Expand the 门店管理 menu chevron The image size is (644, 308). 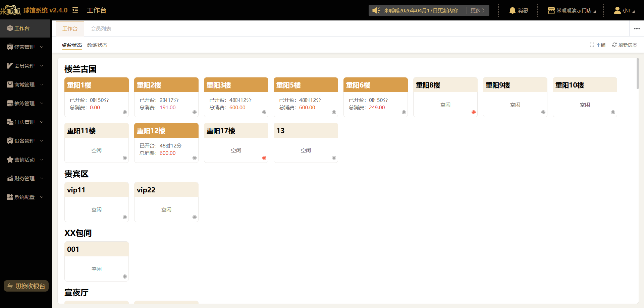42,122
